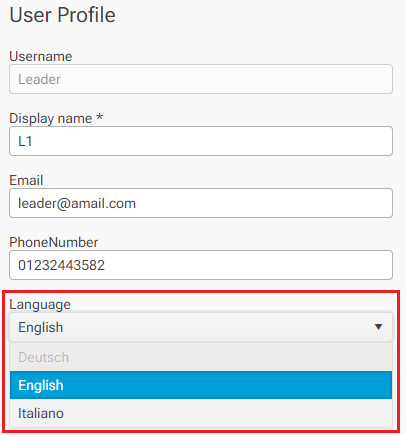Screen dimensions: 406x435
Task: Click the Email label text
Action: coord(26,180)
